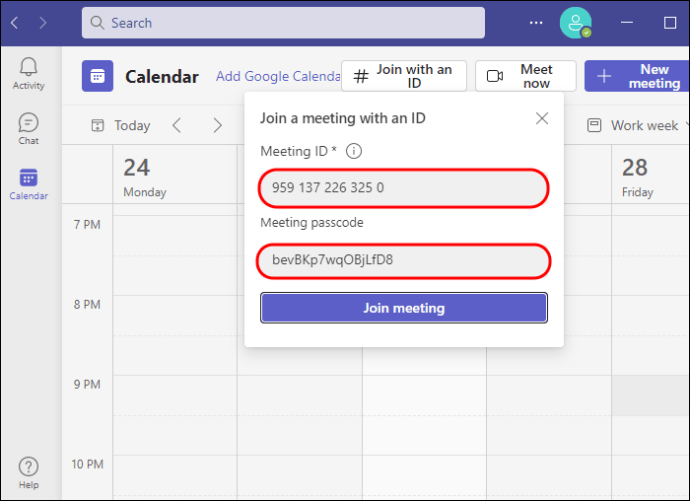This screenshot has width=690, height=501.
Task: Create a New meeting
Action: (637, 76)
